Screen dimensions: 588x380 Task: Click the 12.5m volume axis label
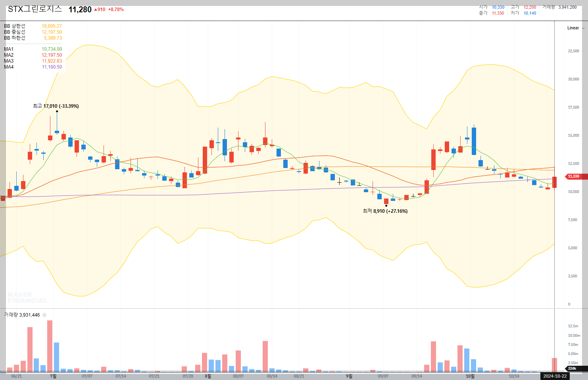click(573, 326)
